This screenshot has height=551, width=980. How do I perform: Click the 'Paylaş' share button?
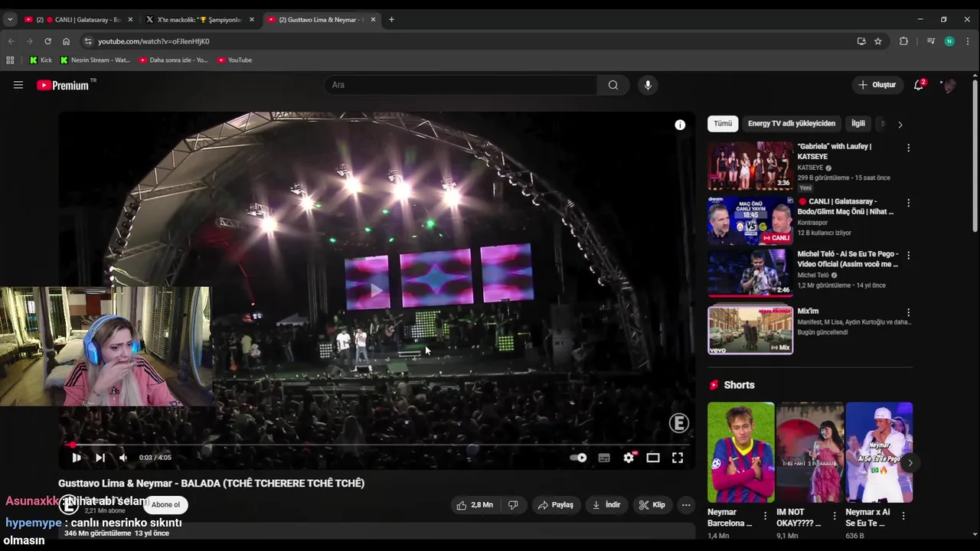[556, 505]
